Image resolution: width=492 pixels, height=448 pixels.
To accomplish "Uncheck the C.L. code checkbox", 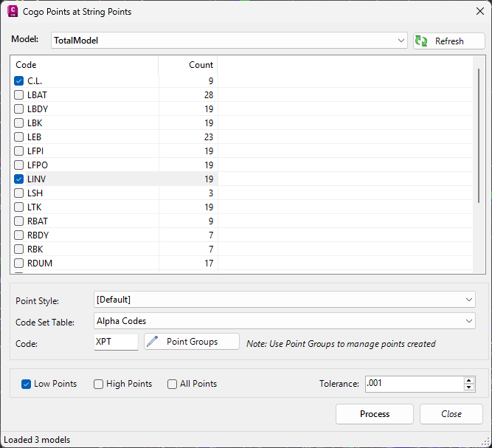I will coord(19,81).
